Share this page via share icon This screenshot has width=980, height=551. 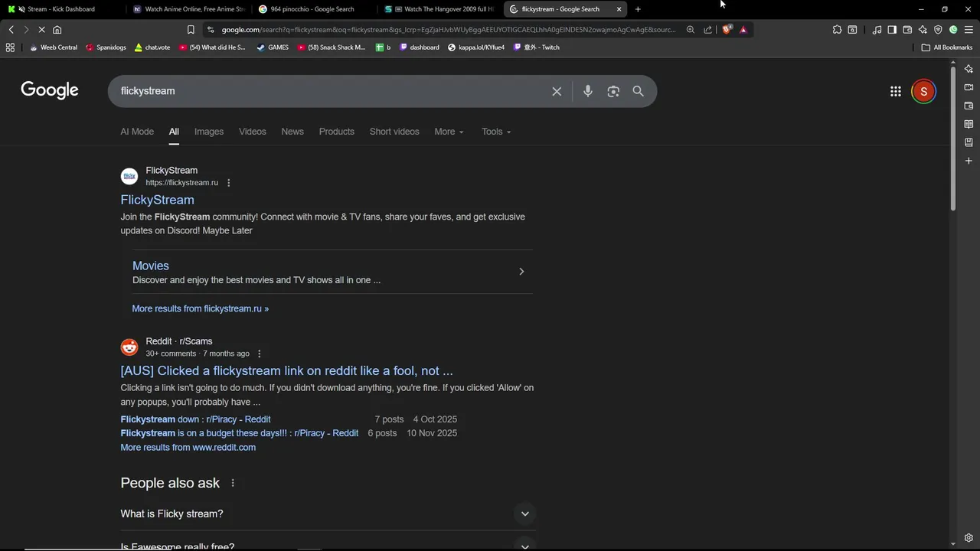click(707, 30)
